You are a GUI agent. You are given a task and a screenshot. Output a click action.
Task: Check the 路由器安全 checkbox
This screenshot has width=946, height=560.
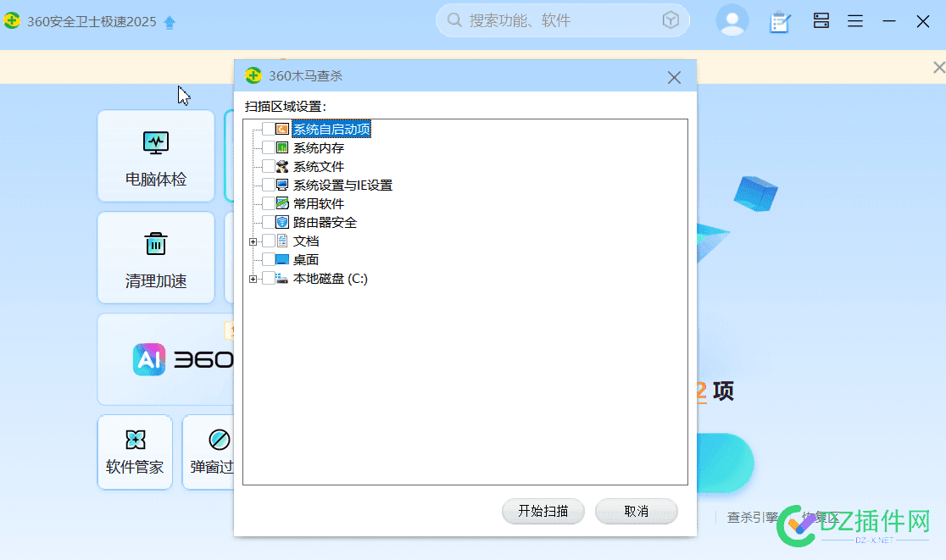(269, 223)
